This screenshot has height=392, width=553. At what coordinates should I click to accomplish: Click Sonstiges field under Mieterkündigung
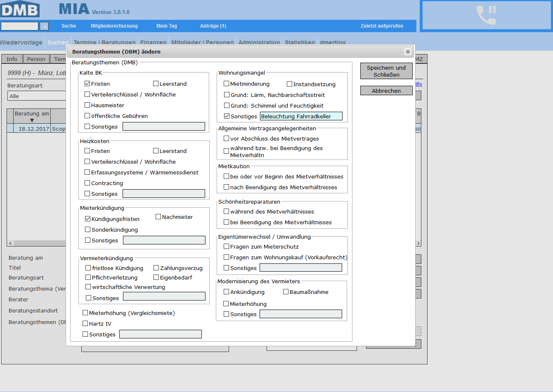point(164,240)
